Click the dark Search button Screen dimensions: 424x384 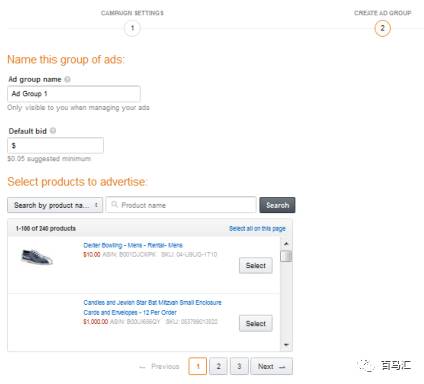point(277,205)
